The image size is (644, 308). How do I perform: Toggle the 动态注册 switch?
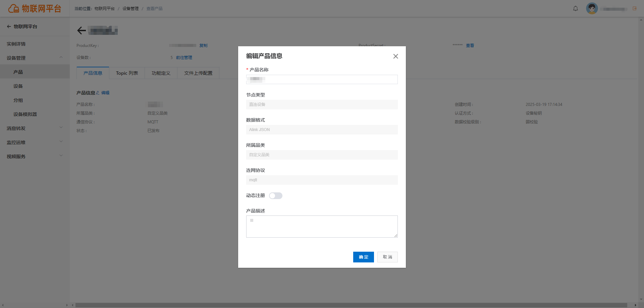(x=276, y=196)
